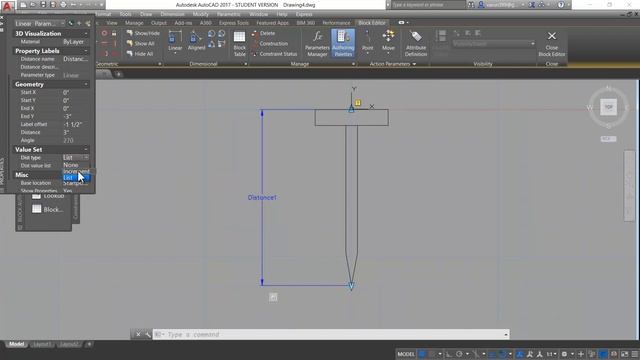Screen dimensions: 640x360
Task: Expand the Dimensional panel dialog launcher
Action: pos(245,64)
